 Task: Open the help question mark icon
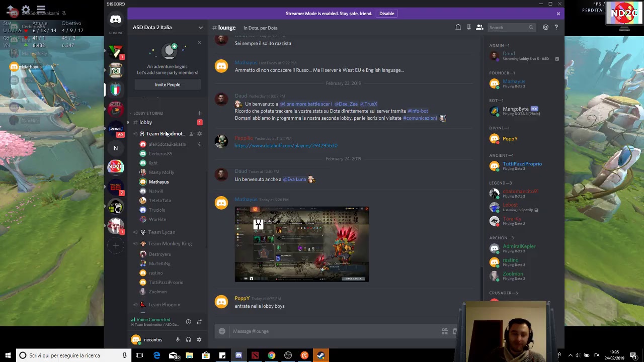tap(556, 28)
